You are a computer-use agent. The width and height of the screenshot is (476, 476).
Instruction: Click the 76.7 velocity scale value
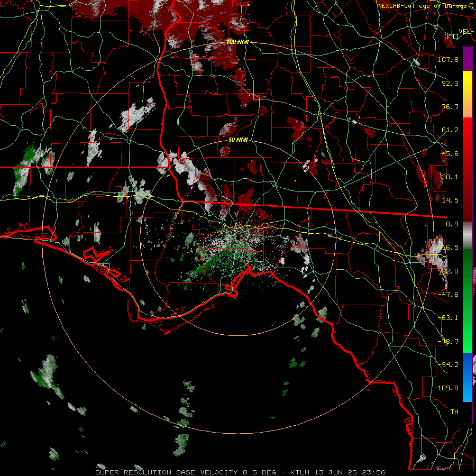tap(450, 106)
